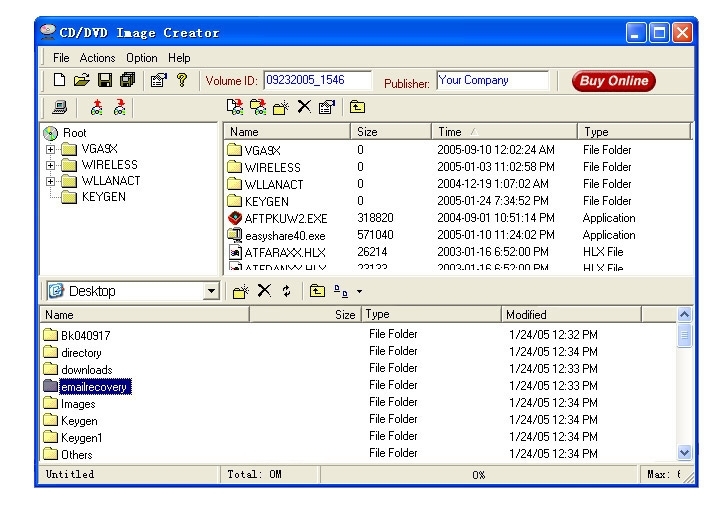Click the 0% progress bar in status bar
727x520 pixels.
click(x=478, y=475)
